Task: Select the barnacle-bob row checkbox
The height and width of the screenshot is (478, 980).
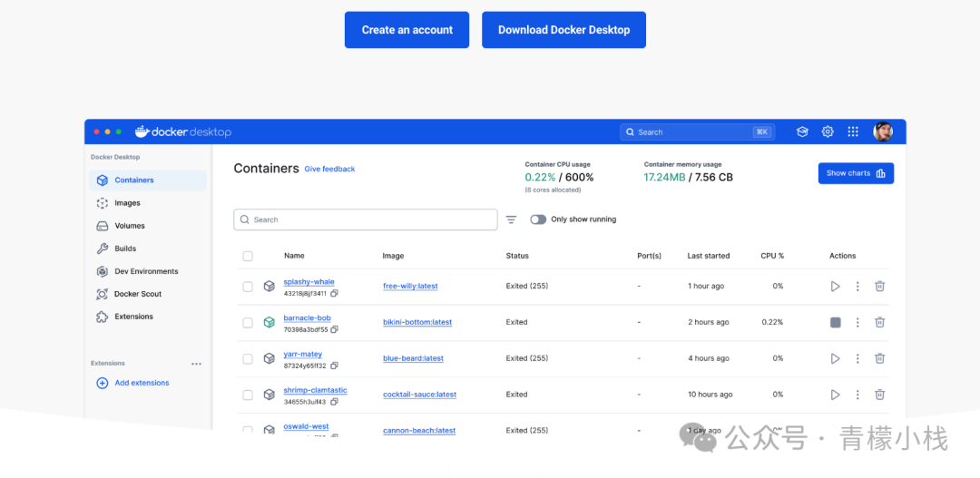Action: click(x=248, y=323)
